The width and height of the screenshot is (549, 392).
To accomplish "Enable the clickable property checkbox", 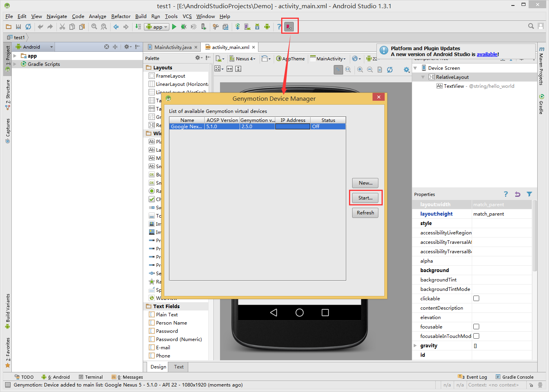I will (476, 298).
